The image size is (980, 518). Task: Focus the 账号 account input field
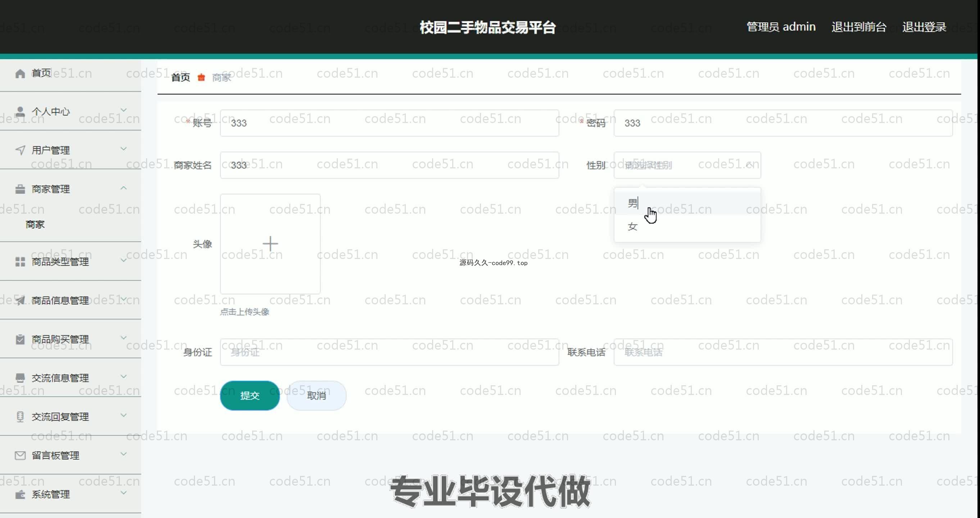click(390, 123)
